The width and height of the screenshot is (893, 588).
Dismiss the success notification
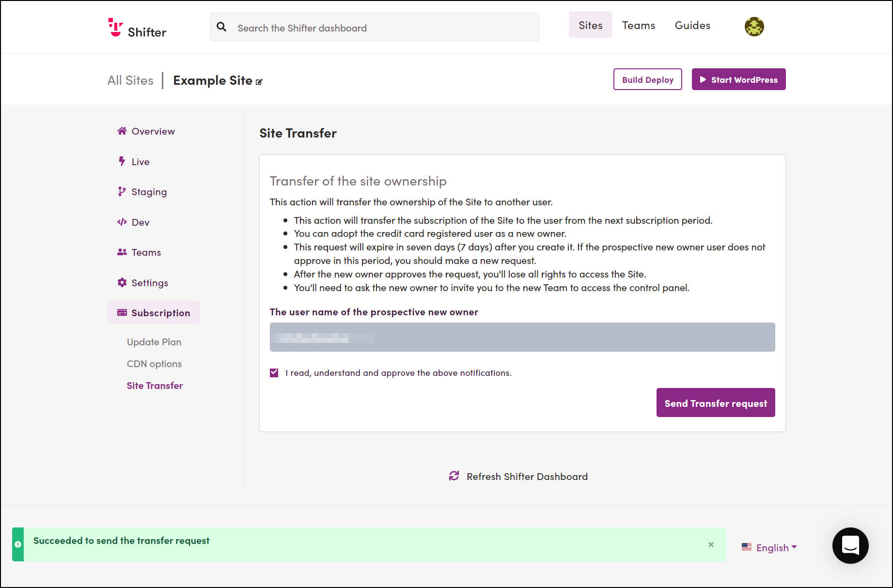pyautogui.click(x=711, y=544)
